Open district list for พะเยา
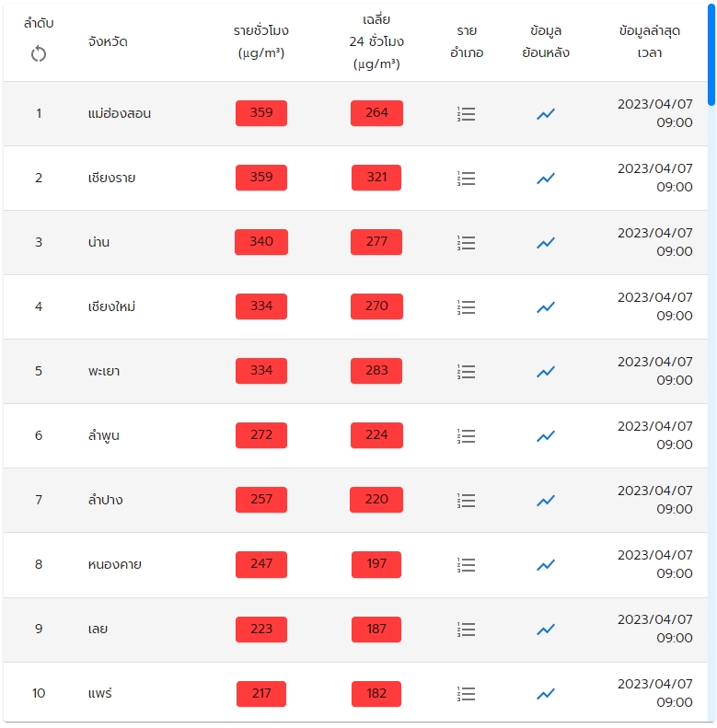The image size is (717, 728). pos(467,372)
